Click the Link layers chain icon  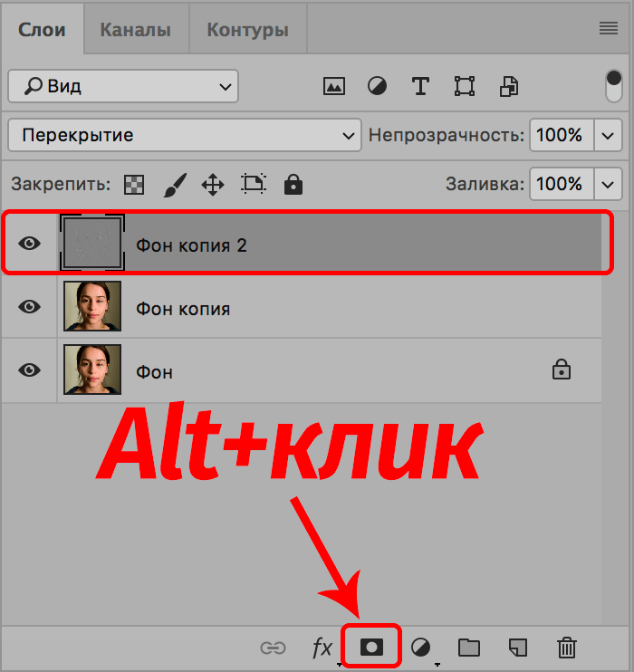pyautogui.click(x=272, y=648)
